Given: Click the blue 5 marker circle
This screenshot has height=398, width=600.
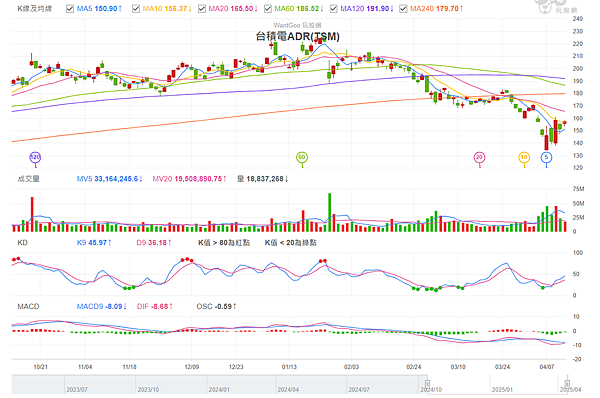Looking at the screenshot, I should tap(546, 157).
